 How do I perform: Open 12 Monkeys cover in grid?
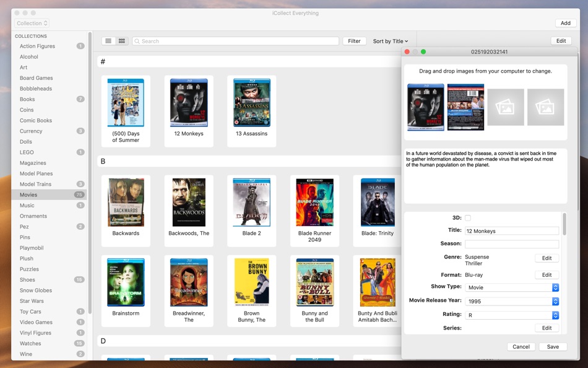tap(189, 102)
